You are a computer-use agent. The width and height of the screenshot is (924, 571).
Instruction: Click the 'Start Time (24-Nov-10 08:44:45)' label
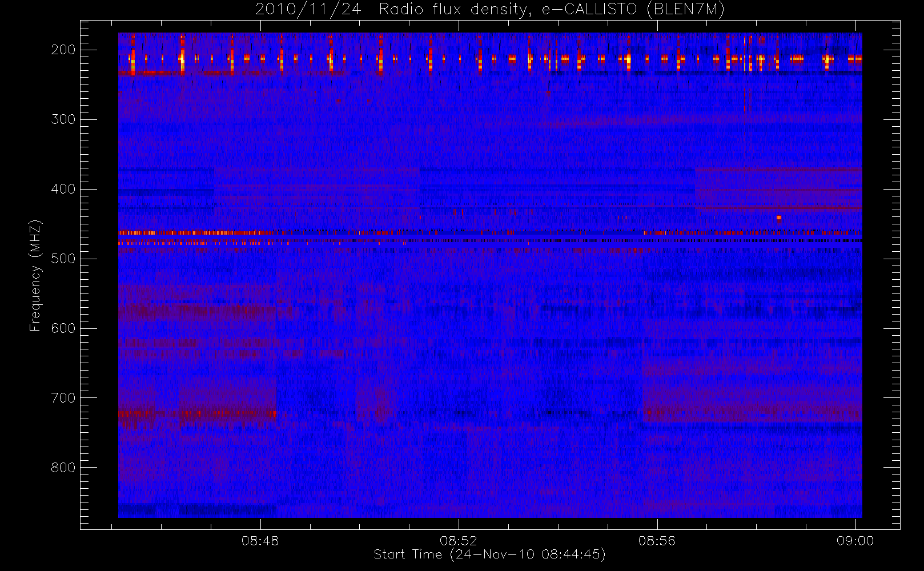click(489, 554)
